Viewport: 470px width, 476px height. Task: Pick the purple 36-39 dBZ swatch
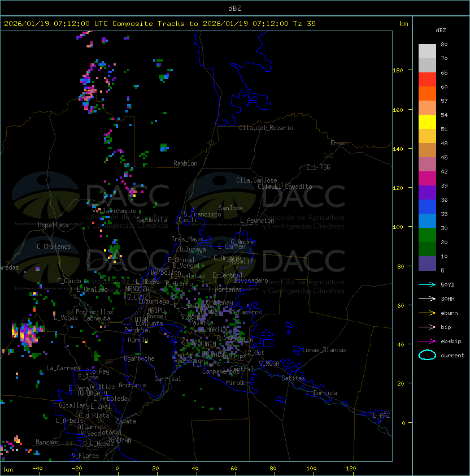[427, 193]
